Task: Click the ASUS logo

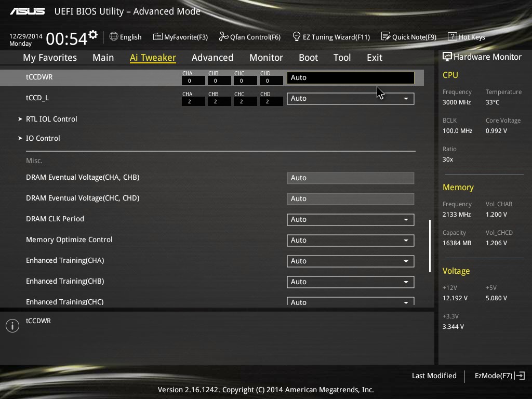Action: tap(27, 11)
